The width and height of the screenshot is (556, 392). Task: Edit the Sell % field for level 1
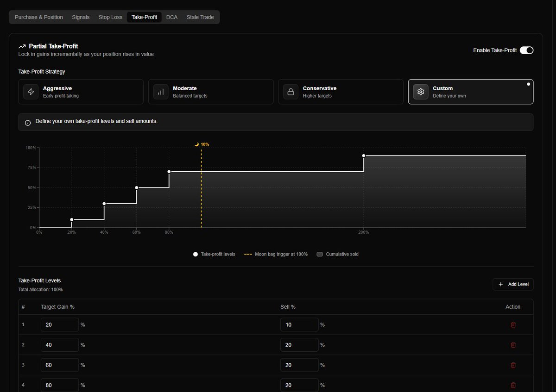click(x=299, y=325)
